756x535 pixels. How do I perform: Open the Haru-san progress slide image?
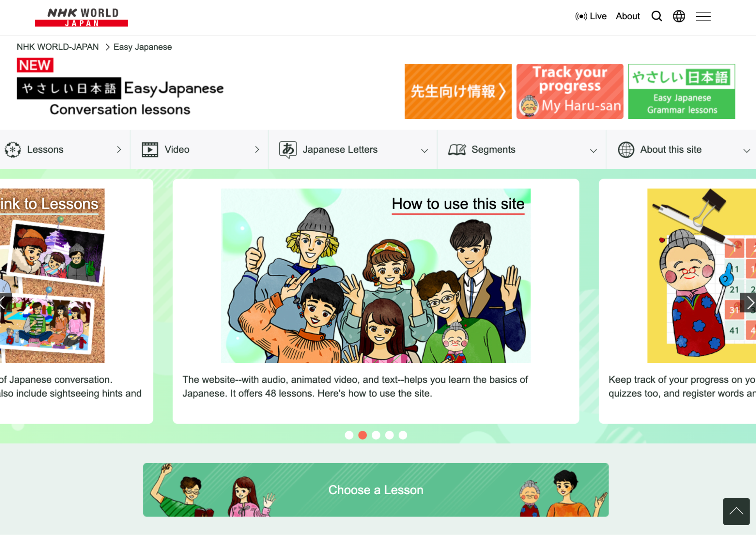click(x=702, y=275)
